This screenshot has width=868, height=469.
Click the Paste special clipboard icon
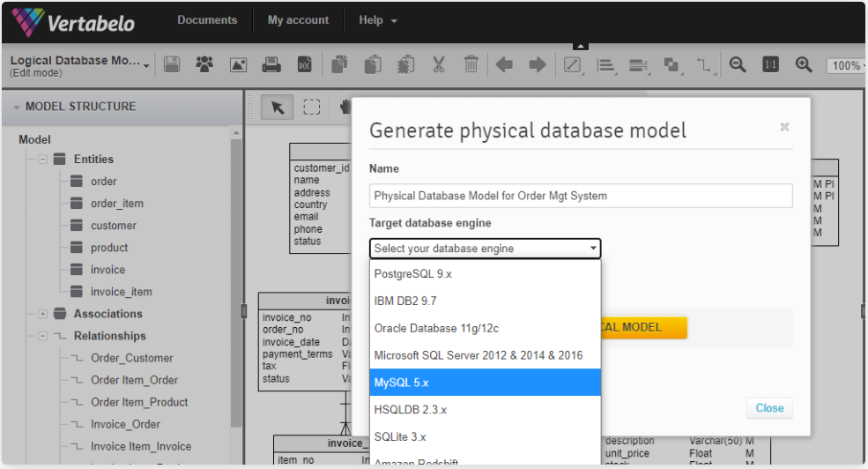click(405, 64)
